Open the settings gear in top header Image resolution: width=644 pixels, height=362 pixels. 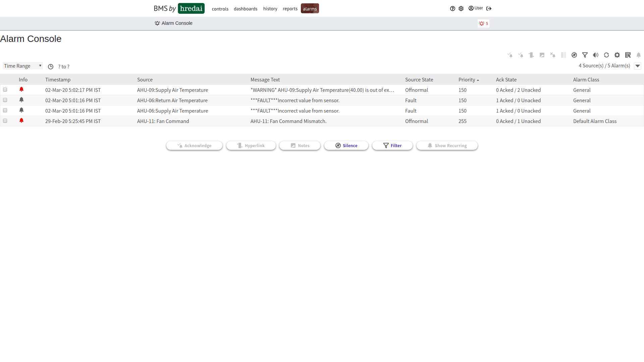(x=461, y=9)
